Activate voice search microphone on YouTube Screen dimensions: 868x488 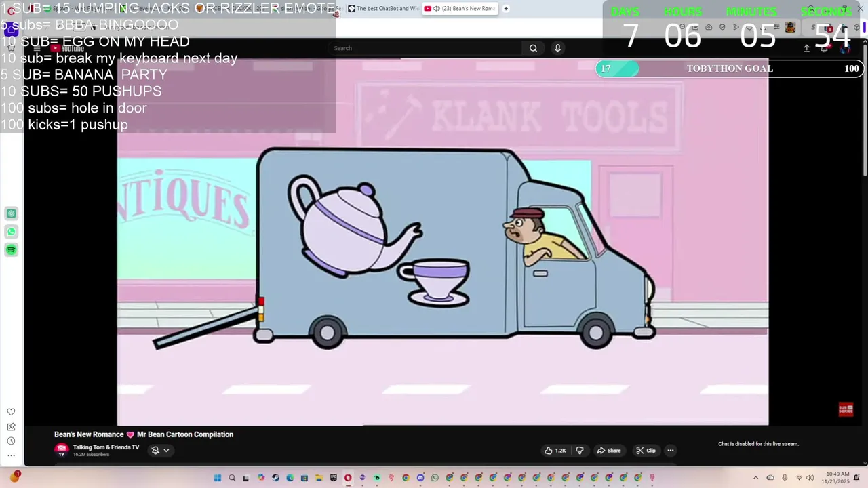click(x=557, y=48)
